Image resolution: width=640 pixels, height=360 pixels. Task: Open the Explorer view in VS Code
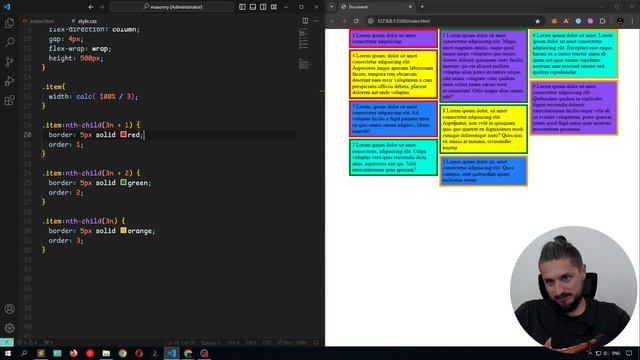(x=9, y=23)
